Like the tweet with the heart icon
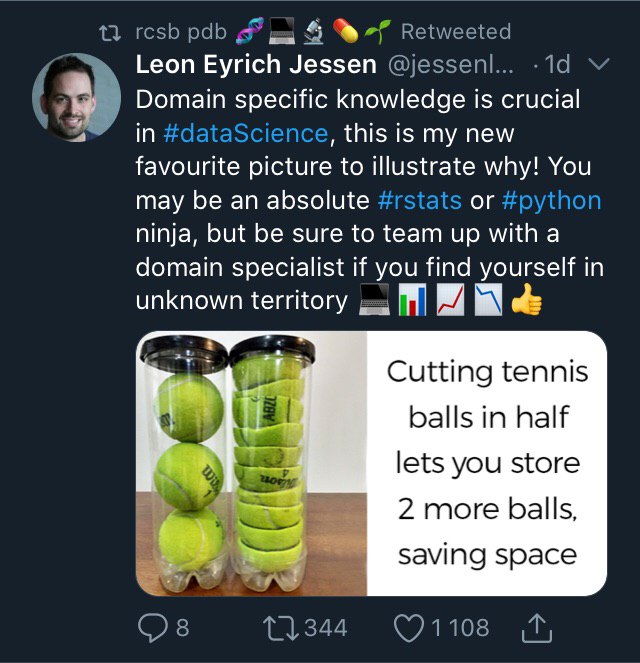640x663 pixels. (x=409, y=627)
